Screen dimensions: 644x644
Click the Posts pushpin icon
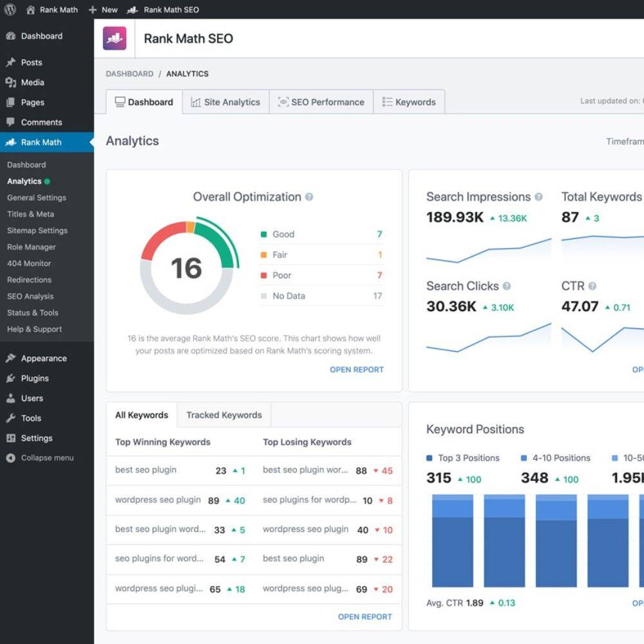[x=11, y=62]
